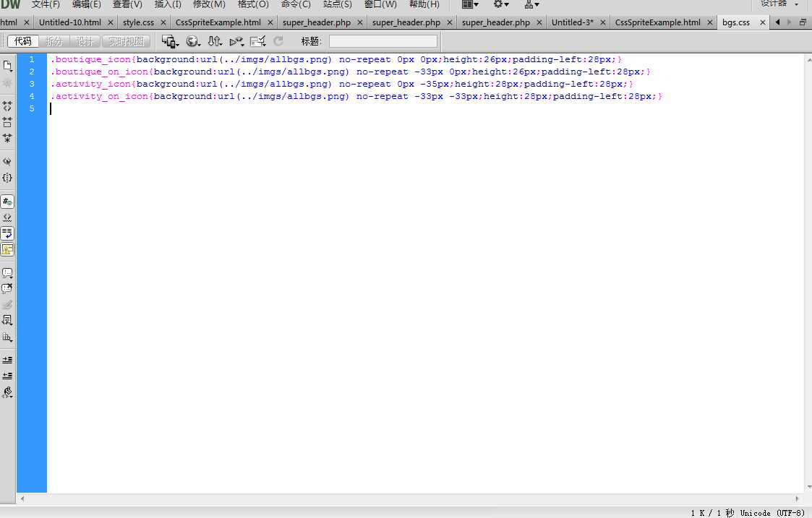The height and width of the screenshot is (518, 812).
Task: Click line number 3 in the gutter
Action: coord(32,84)
